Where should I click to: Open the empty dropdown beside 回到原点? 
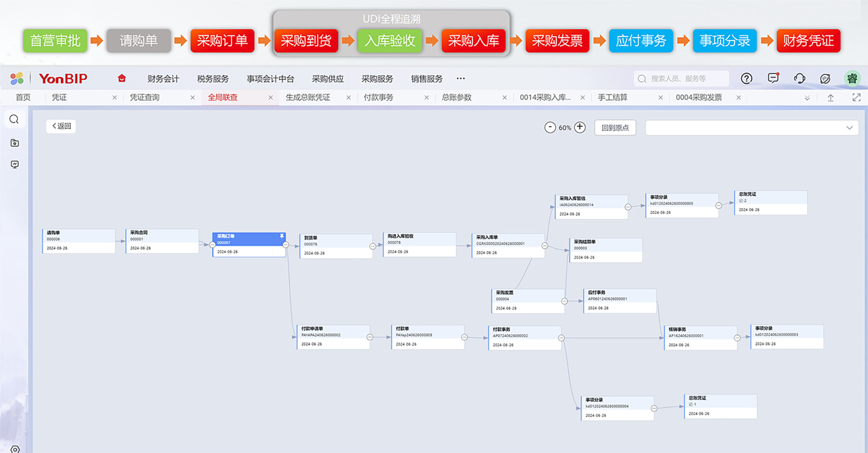pyautogui.click(x=752, y=127)
